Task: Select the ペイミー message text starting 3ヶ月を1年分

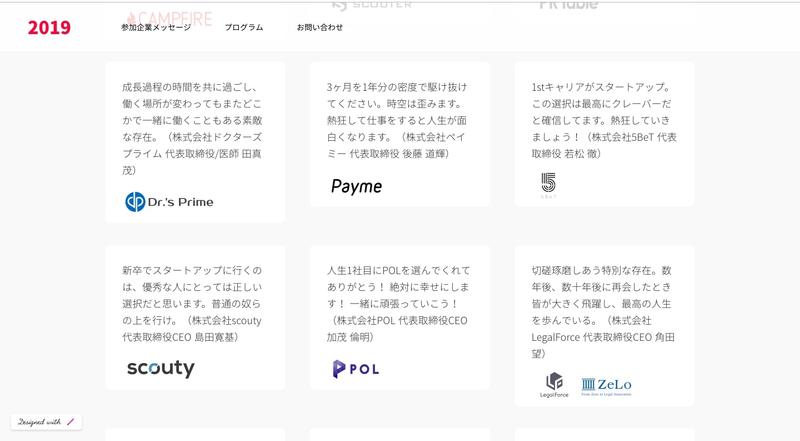Action: click(397, 120)
